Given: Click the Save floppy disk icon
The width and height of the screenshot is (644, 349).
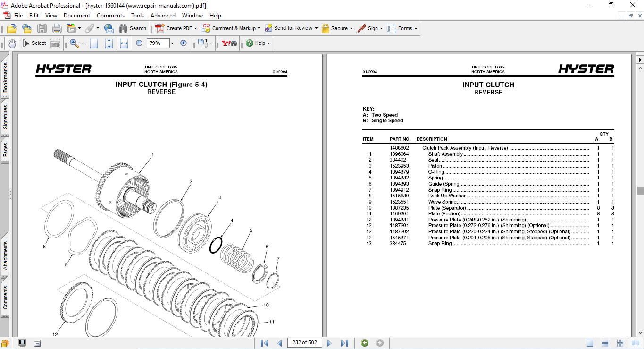Looking at the screenshot, I should tap(42, 28).
